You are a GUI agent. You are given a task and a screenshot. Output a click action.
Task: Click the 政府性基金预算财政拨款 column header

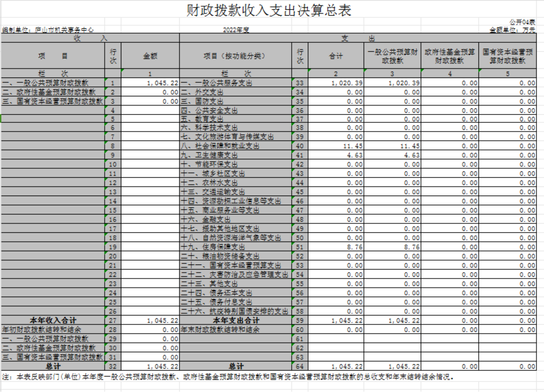[450, 56]
